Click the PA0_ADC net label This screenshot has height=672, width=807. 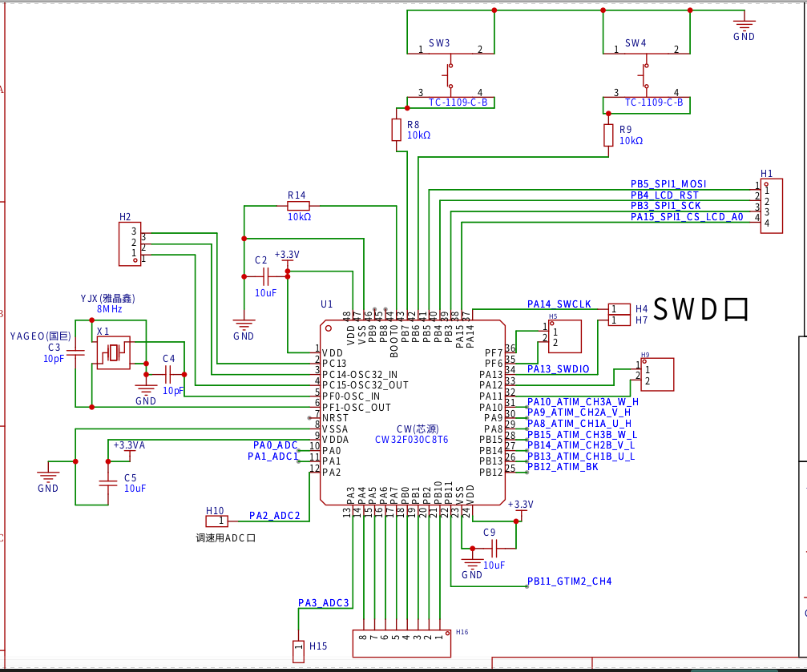(276, 445)
